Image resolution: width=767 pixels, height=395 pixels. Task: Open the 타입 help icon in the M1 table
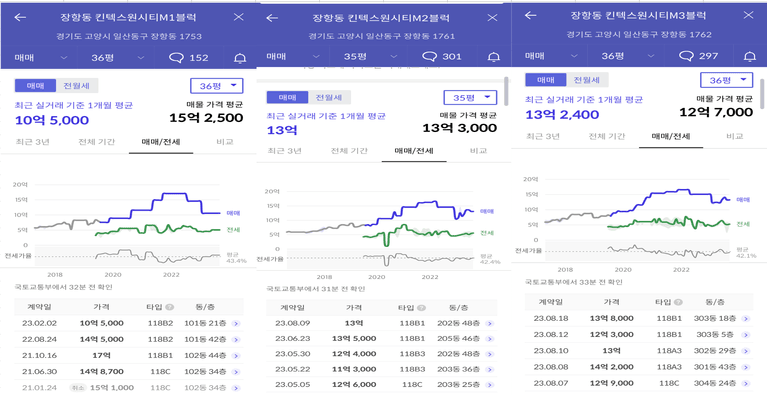170,307
